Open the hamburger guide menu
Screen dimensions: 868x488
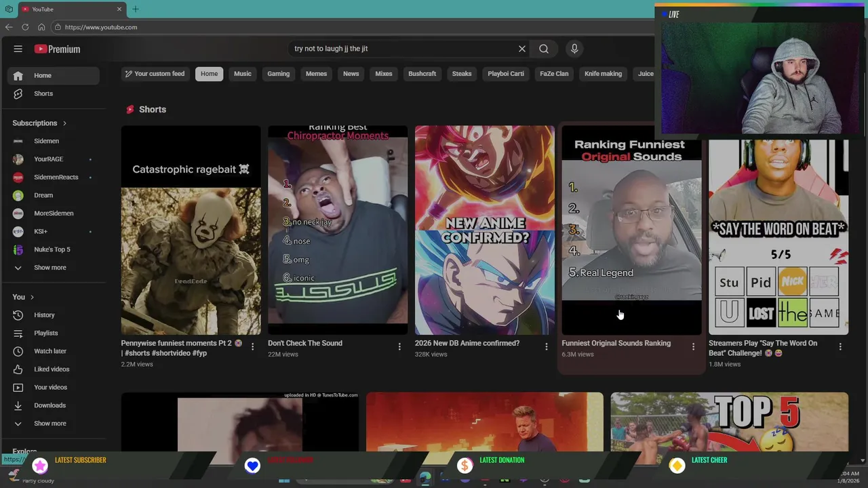pos(18,49)
